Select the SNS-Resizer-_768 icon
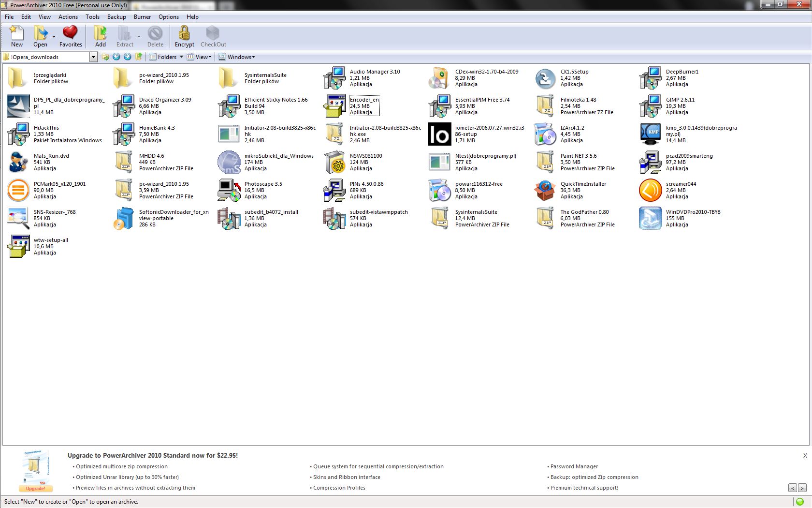This screenshot has width=812, height=508. point(18,218)
